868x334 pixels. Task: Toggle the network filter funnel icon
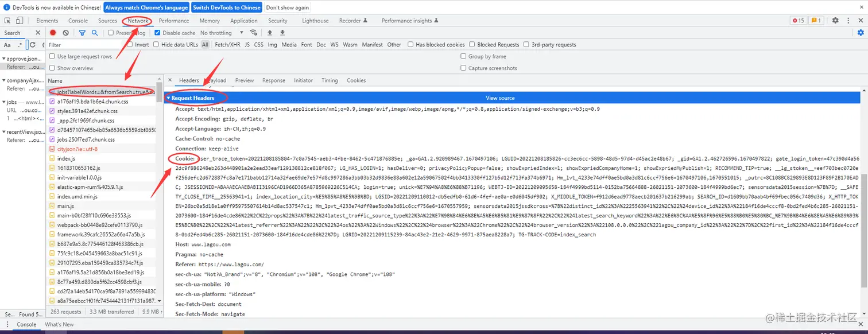coord(82,33)
